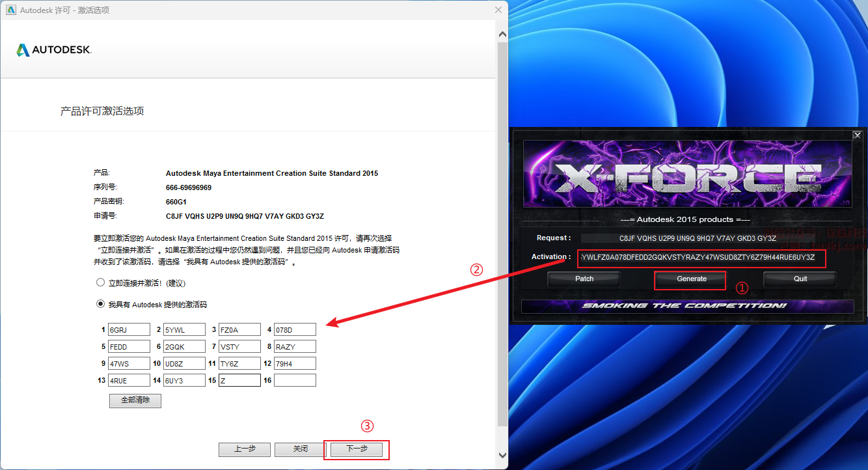Click activation code field 9 containing 47WS
The image size is (868, 470).
[129, 363]
